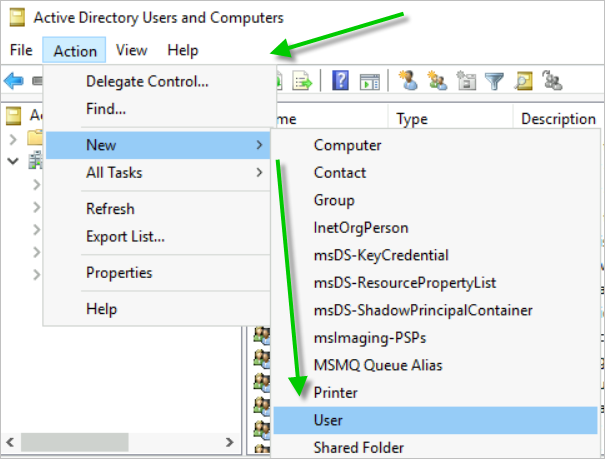Select Group in New submenu
The width and height of the screenshot is (605, 459).
[x=435, y=200]
